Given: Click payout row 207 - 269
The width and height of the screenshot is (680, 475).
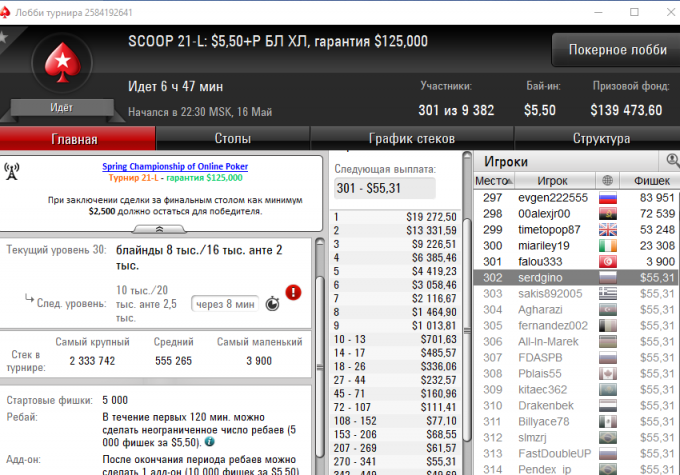Looking at the screenshot, I should (x=395, y=448).
